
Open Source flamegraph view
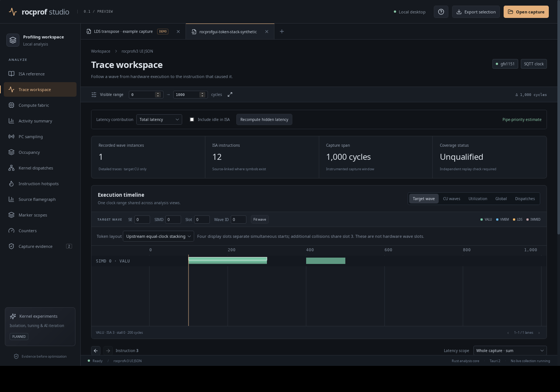pos(40,199)
